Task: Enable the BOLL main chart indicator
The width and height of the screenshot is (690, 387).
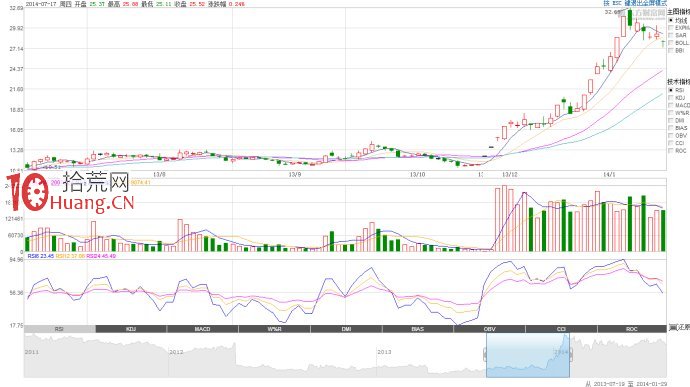Action: point(671,43)
